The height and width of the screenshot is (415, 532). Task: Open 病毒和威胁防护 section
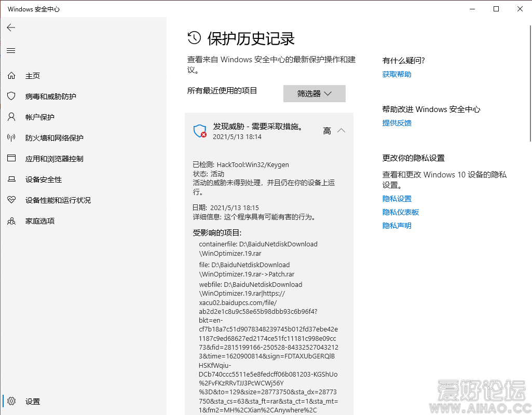50,96
